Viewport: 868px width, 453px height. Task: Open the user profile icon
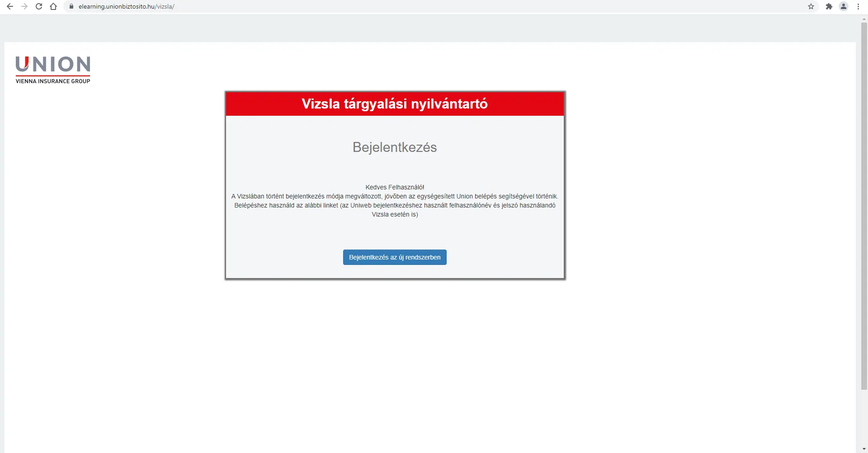(x=844, y=6)
